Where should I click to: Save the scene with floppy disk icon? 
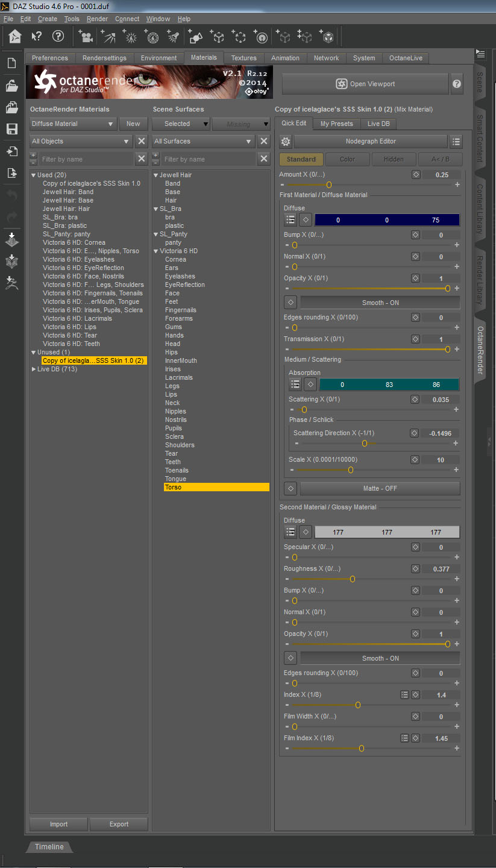[x=12, y=129]
